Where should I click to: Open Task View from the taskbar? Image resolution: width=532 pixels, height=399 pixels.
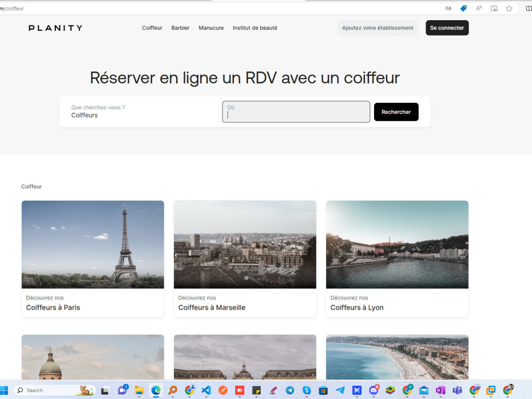point(105,390)
